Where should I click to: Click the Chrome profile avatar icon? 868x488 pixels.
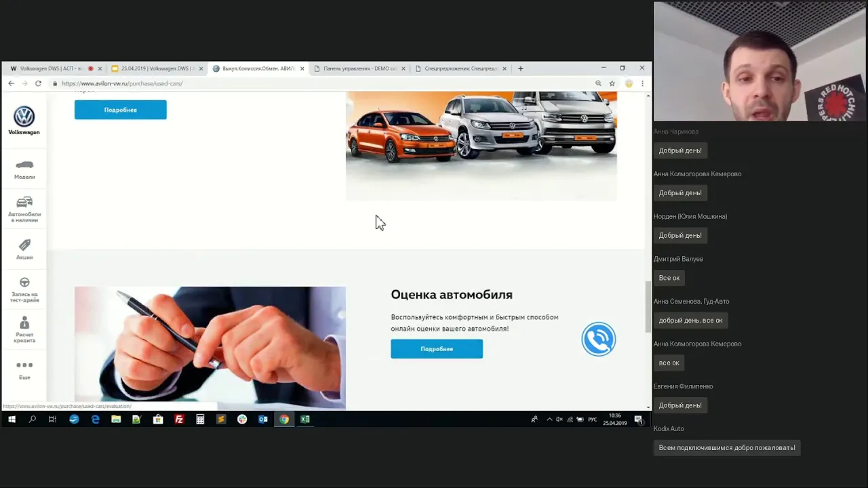pos(629,83)
